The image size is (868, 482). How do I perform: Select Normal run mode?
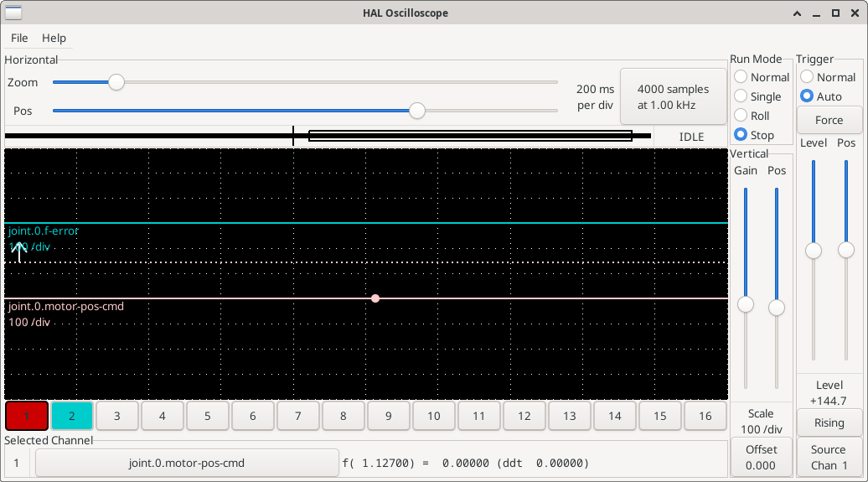tap(762, 77)
